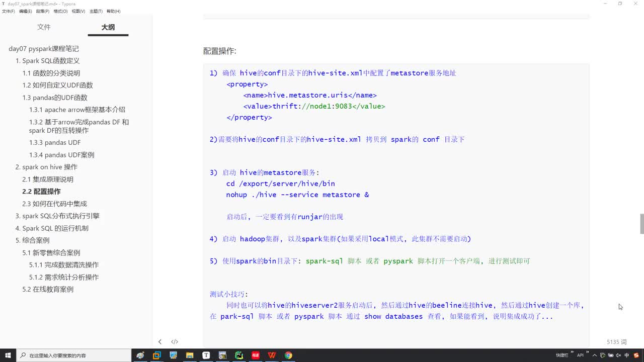Open the 帮助(H) menu
This screenshot has height=362, width=644.
click(113, 11)
